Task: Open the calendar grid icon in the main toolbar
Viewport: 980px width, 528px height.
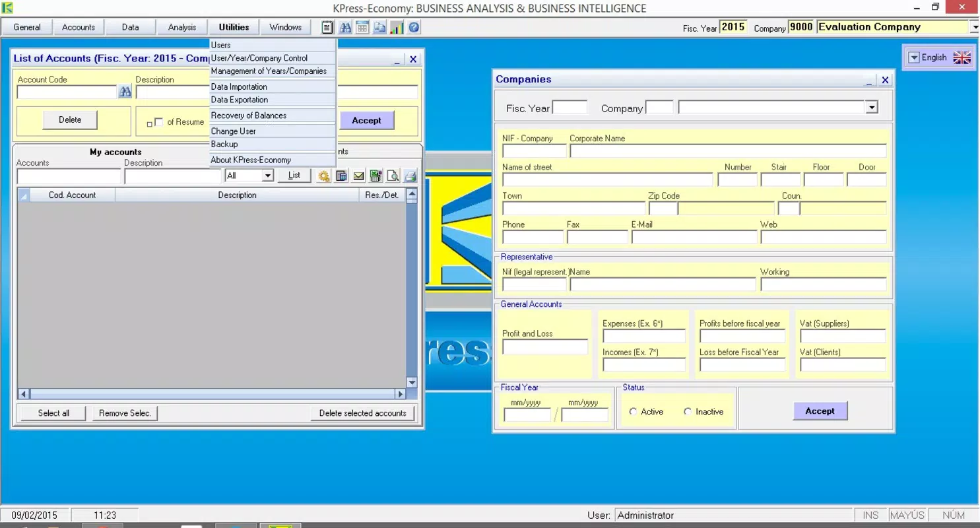Action: tap(362, 27)
